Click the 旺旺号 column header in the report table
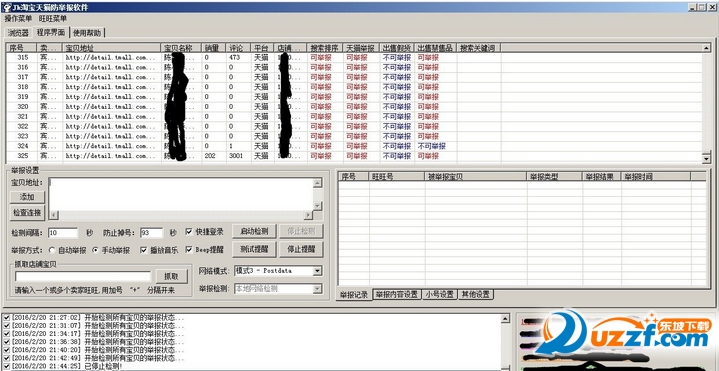 (397, 177)
